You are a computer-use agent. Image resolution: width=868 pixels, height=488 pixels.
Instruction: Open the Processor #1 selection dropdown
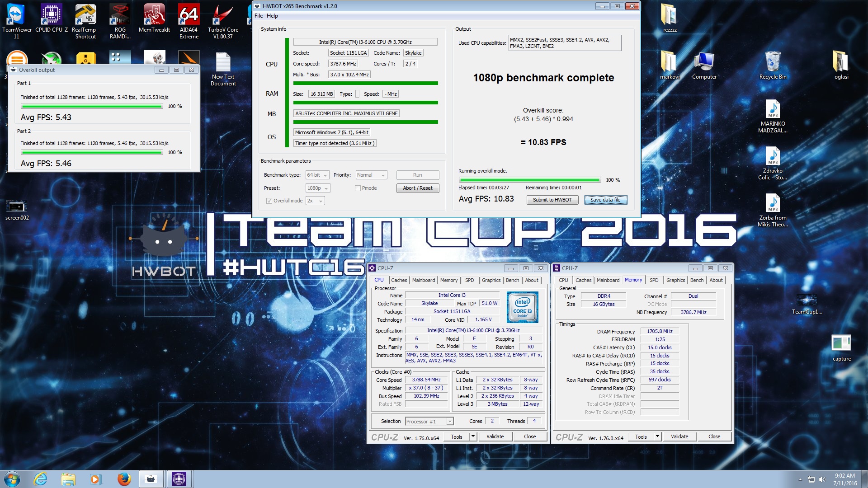429,421
